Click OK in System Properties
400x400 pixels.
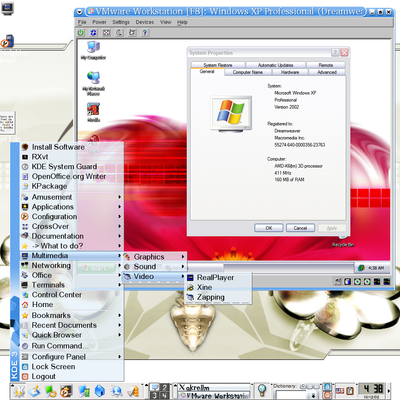point(269,228)
